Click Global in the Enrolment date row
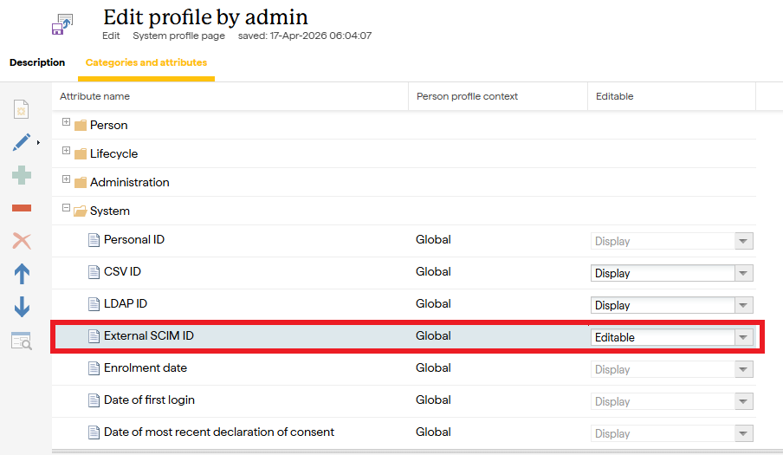Screen dimensions: 783x455 coord(433,368)
